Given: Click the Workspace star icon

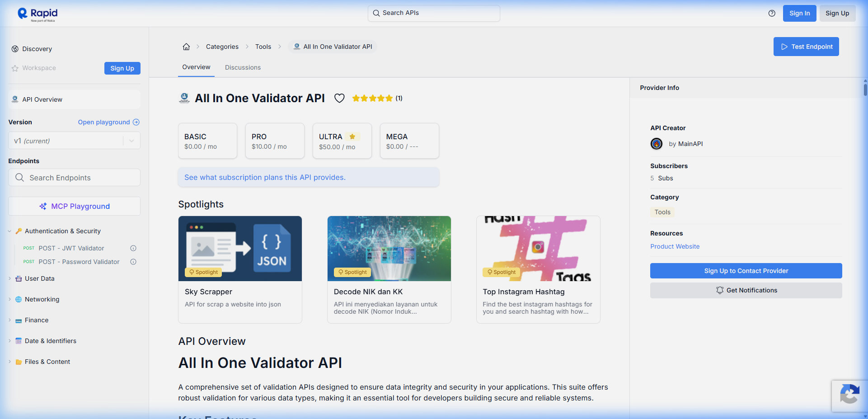Looking at the screenshot, I should coord(15,68).
